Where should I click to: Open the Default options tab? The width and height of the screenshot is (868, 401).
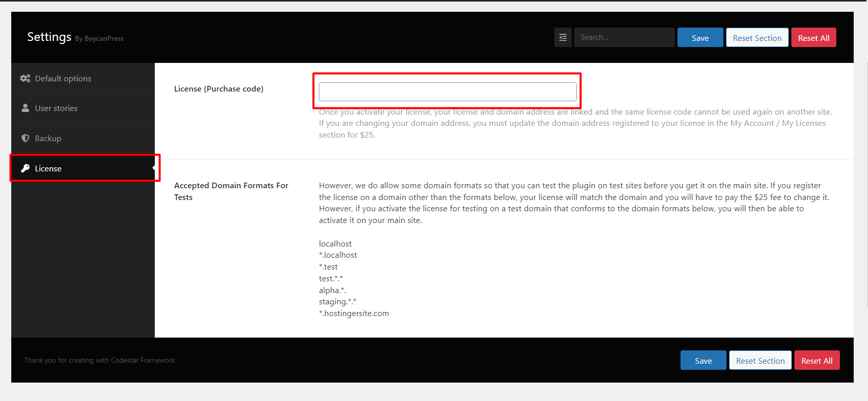63,78
